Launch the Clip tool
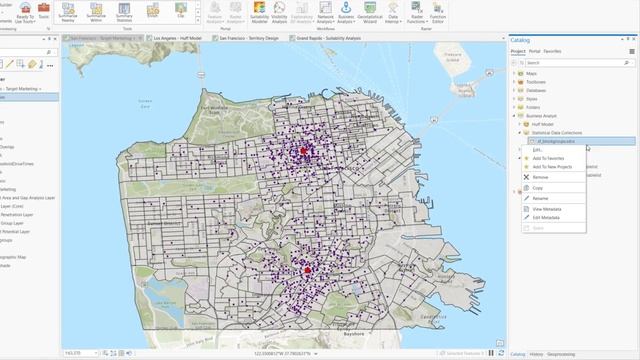The width and height of the screenshot is (640, 360). (x=181, y=10)
